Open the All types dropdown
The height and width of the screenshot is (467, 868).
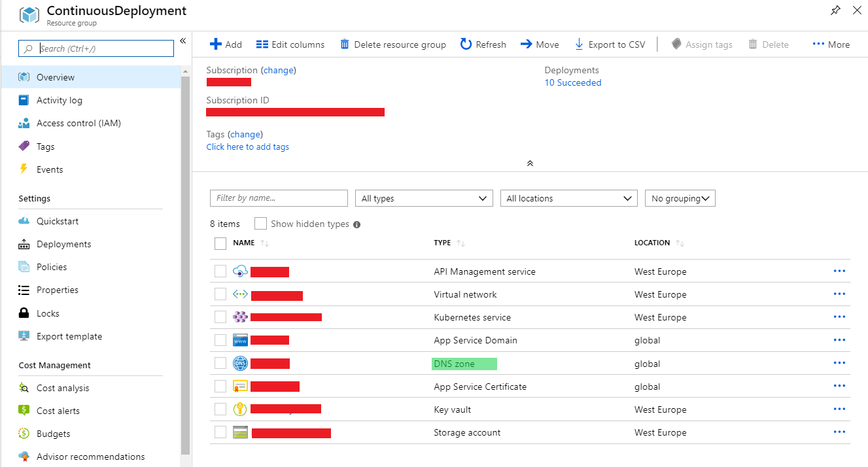click(x=423, y=198)
